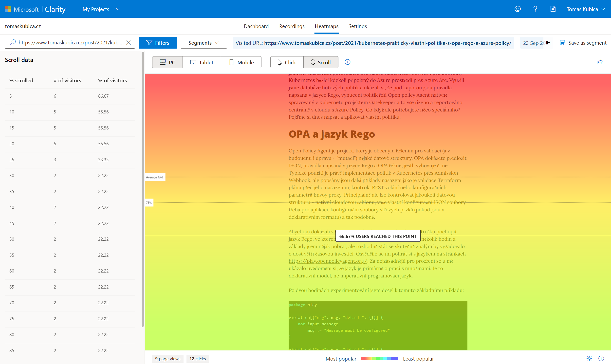Switch heatmap type to Click
Image resolution: width=611 pixels, height=364 pixels.
click(287, 62)
